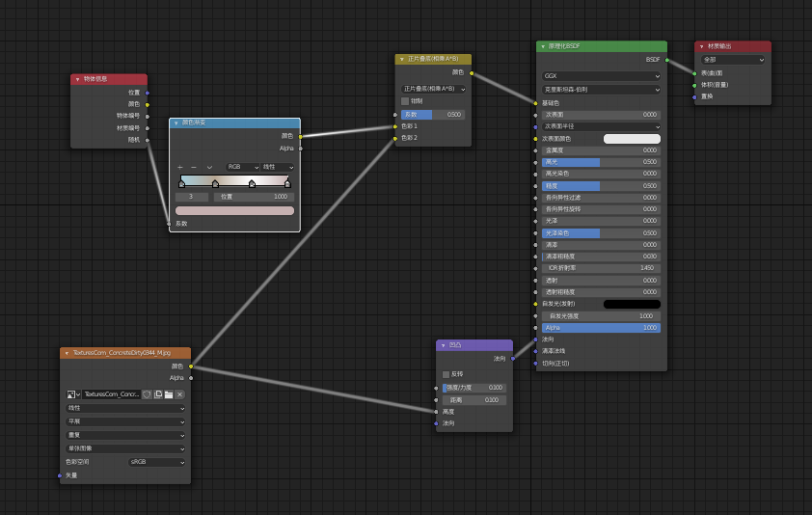812x515 pixels.
Task: Open the sRGB color space dropdown
Action: coord(157,462)
